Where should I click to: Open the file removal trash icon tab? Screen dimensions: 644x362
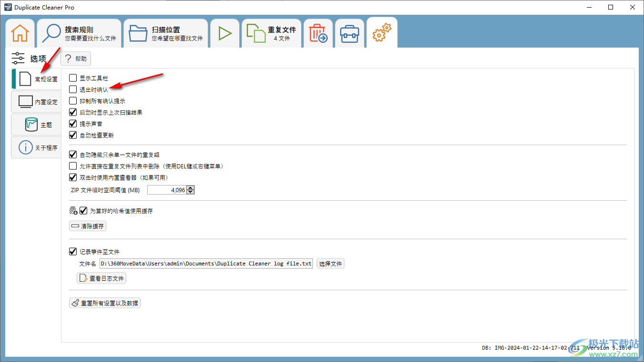point(318,33)
